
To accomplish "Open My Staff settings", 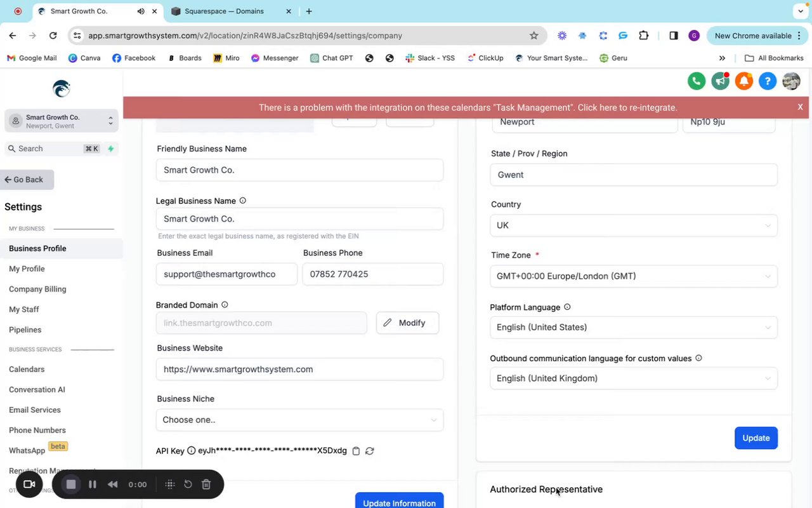I will click(x=24, y=309).
